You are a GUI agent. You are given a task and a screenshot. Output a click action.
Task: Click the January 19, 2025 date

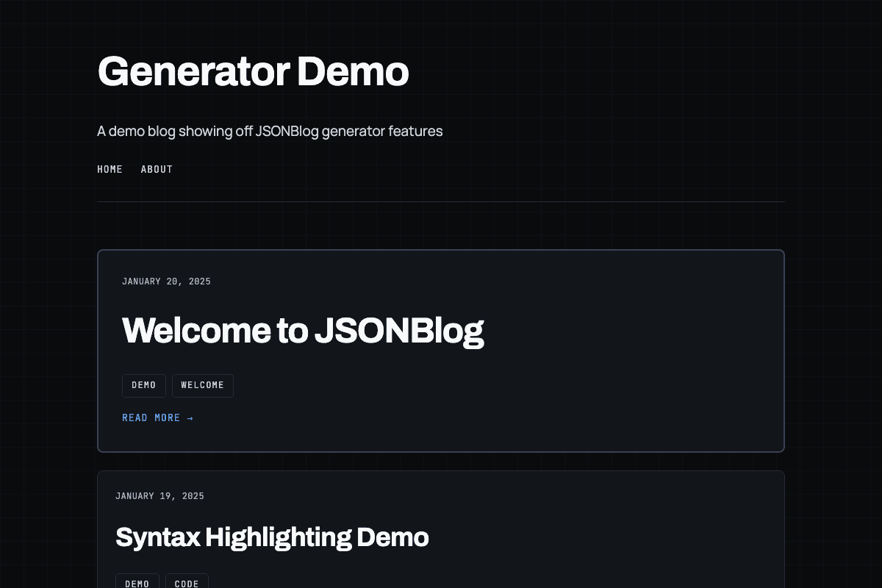(159, 496)
